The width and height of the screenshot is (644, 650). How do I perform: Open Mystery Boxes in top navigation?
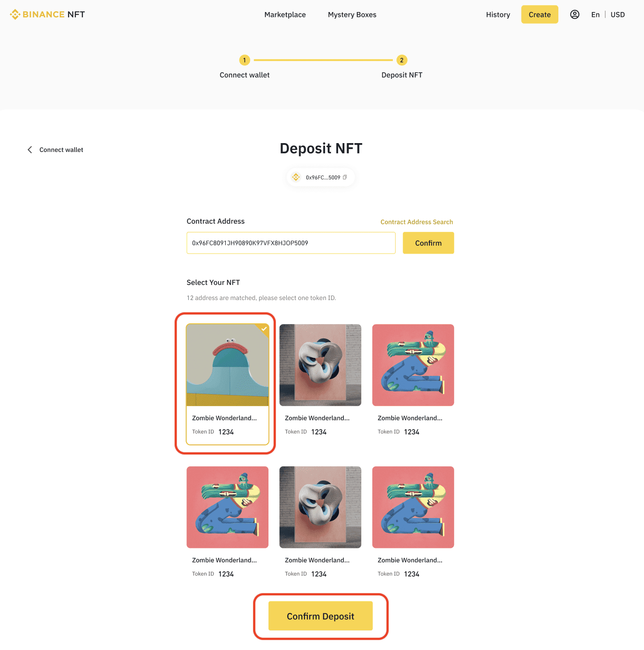click(x=352, y=15)
